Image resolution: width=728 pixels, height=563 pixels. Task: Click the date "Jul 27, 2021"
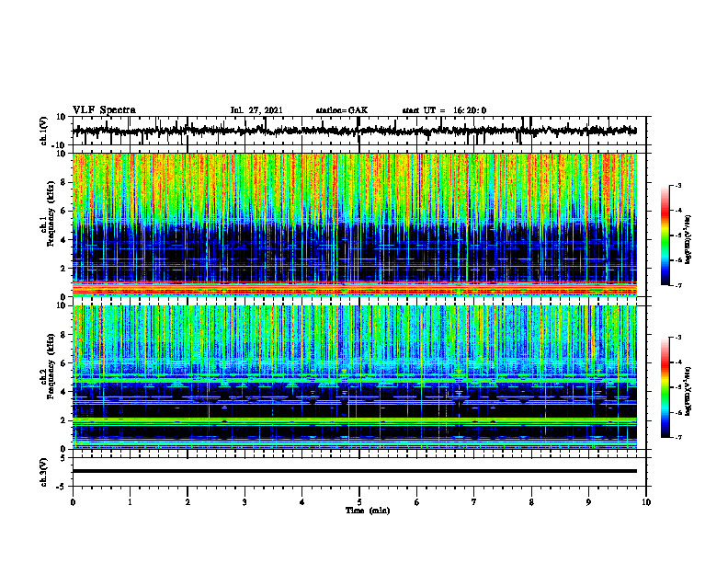pyautogui.click(x=256, y=110)
